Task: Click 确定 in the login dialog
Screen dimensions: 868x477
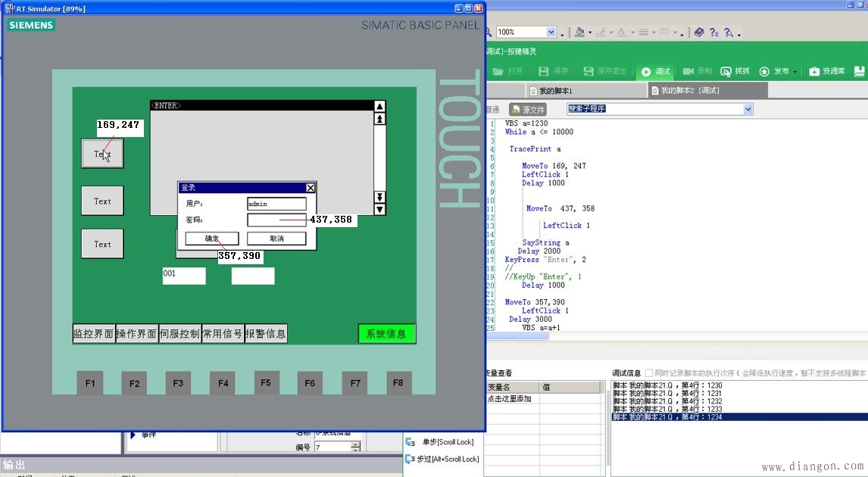Action: pos(211,238)
